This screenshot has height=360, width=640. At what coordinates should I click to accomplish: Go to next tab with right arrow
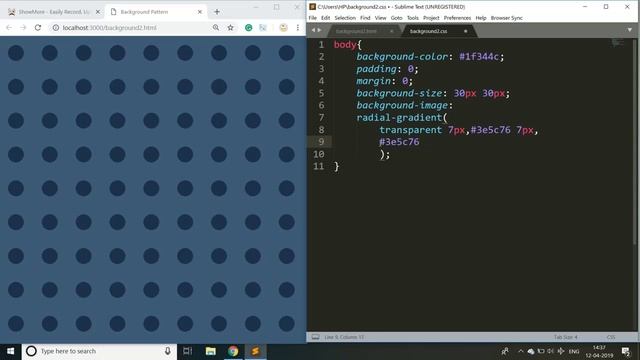click(x=319, y=30)
